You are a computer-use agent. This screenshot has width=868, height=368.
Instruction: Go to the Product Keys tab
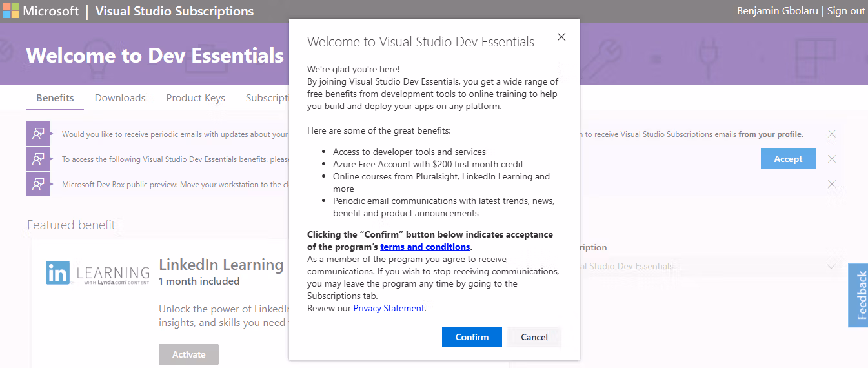click(196, 98)
